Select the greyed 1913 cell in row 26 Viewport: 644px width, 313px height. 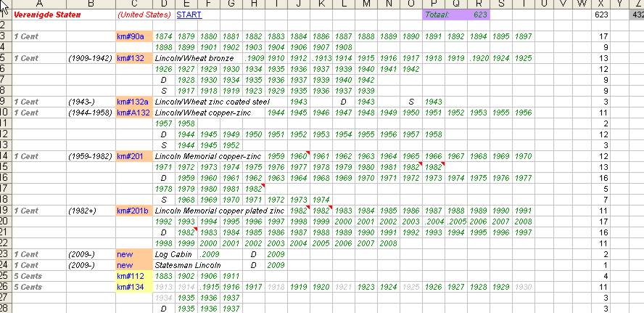coord(164,287)
